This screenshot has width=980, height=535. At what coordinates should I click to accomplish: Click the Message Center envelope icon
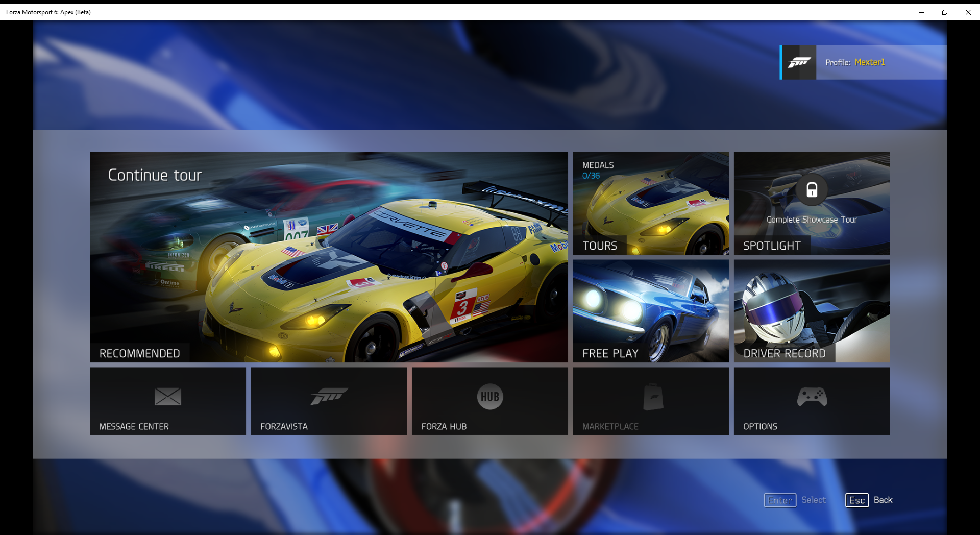(168, 396)
